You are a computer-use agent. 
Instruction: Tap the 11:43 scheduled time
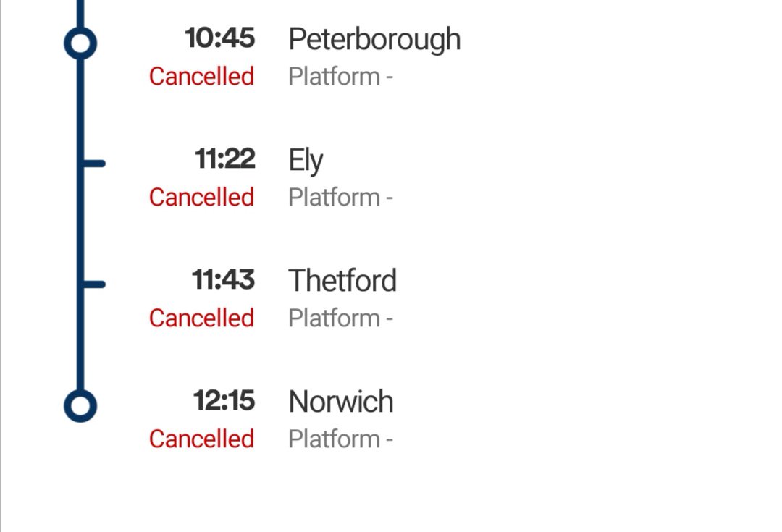[x=223, y=279]
